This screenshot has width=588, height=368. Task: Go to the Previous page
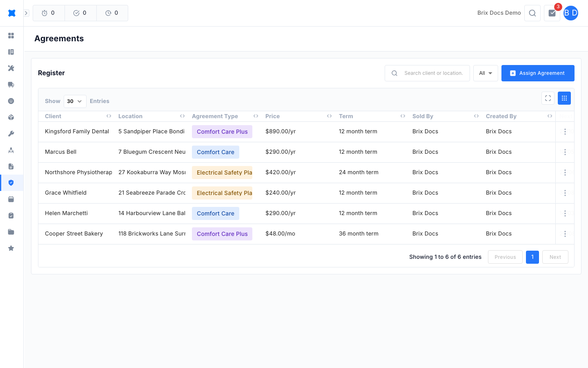coord(505,257)
